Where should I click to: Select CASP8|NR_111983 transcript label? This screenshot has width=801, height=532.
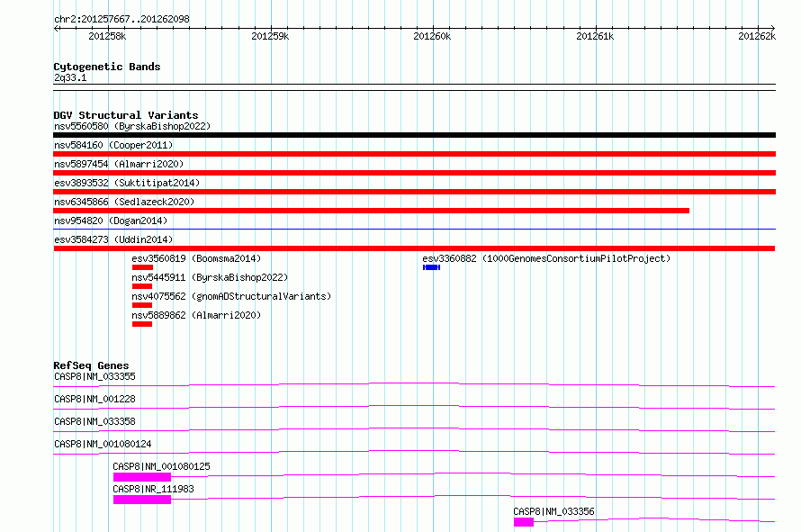tap(153, 489)
